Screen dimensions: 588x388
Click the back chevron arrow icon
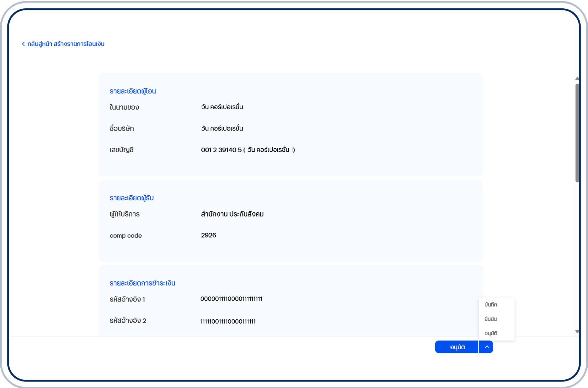pos(23,44)
